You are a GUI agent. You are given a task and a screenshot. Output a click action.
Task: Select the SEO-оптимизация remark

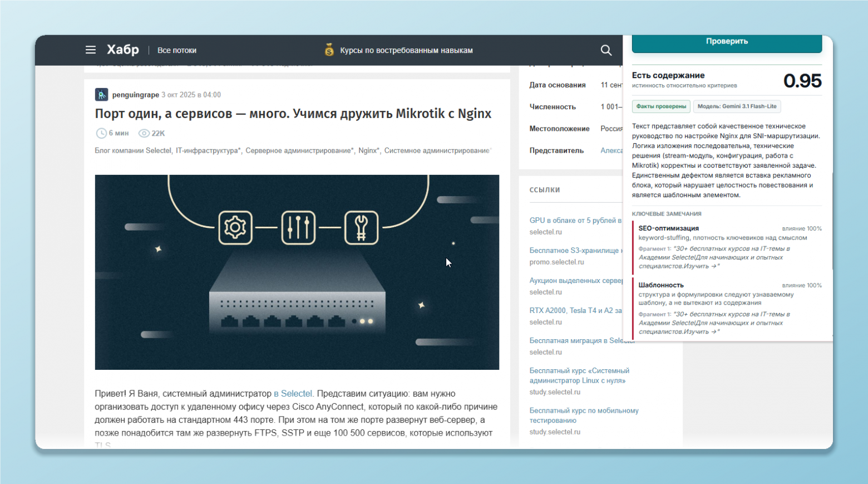pos(727,247)
